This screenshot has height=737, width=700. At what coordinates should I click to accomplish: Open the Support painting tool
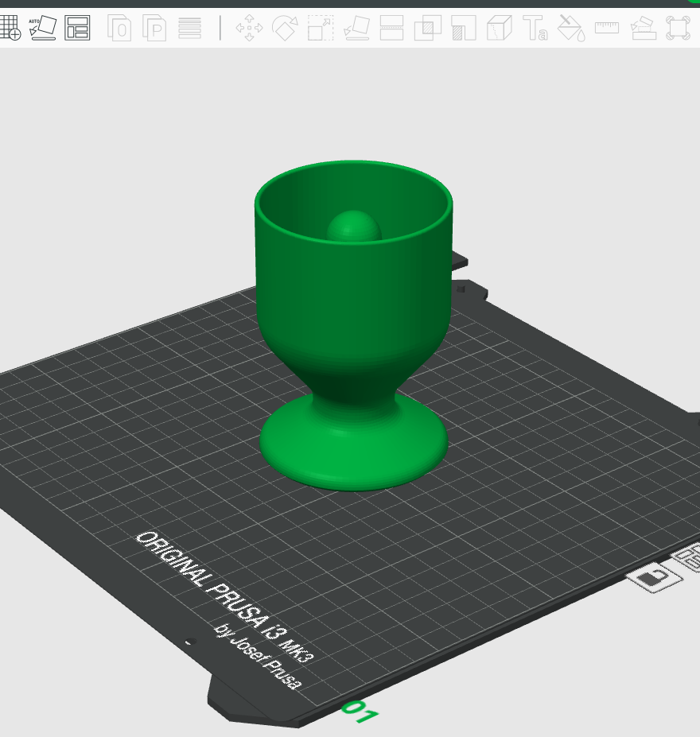464,28
